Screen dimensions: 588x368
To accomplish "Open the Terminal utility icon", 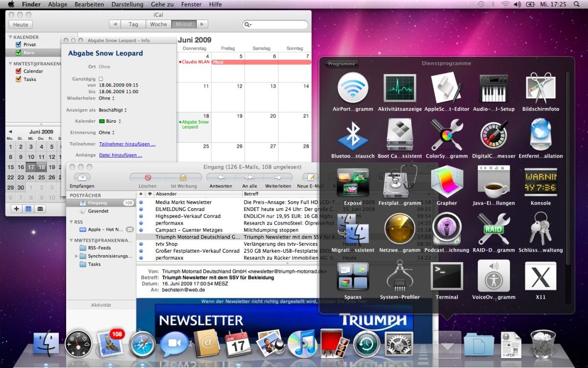I will pos(446,276).
